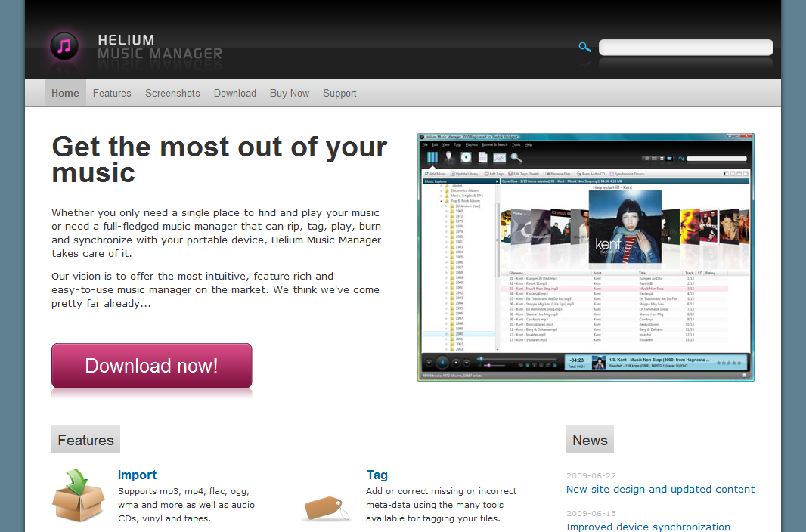Open the Buy Now navigation tab
Screen dimensions: 806x532
pos(290,93)
